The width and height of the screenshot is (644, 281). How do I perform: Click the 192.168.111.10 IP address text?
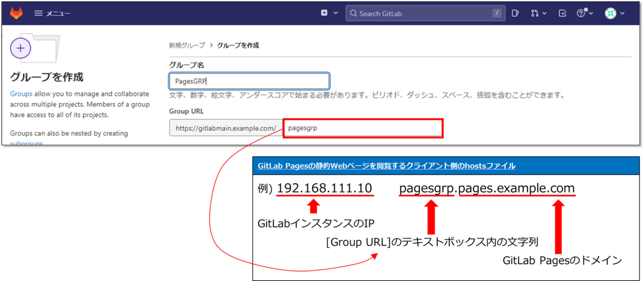click(325, 189)
